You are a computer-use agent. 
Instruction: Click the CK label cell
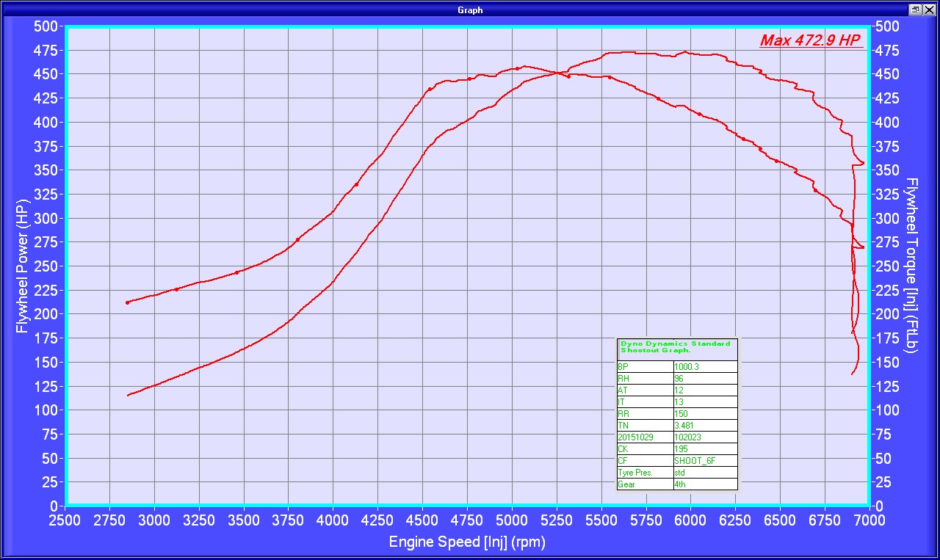tap(646, 449)
